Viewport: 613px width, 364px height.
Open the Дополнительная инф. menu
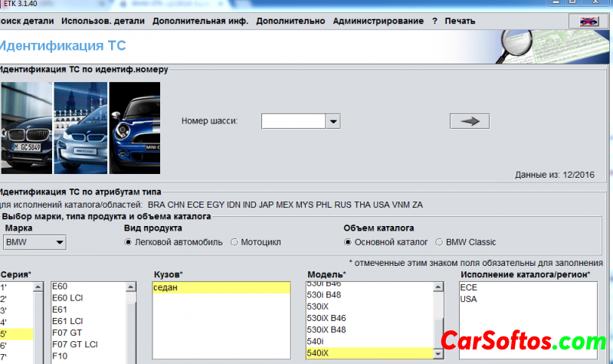(200, 21)
